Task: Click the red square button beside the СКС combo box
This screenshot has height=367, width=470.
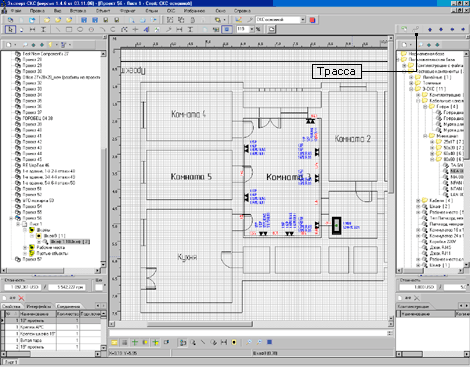Action: (x=312, y=20)
